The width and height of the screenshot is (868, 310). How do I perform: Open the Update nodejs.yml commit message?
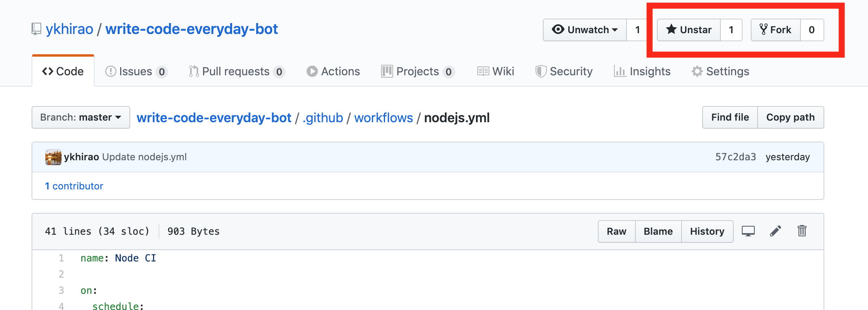144,157
